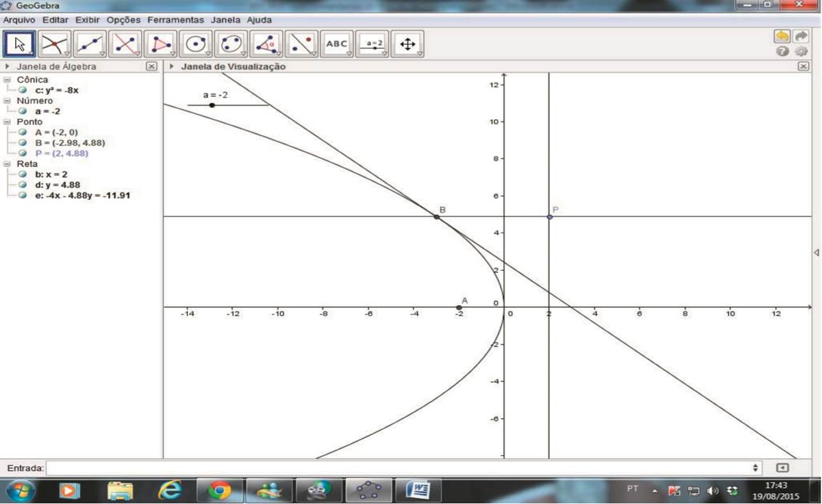822x504 pixels.
Task: Click the Undo arrow icon
Action: point(782,36)
